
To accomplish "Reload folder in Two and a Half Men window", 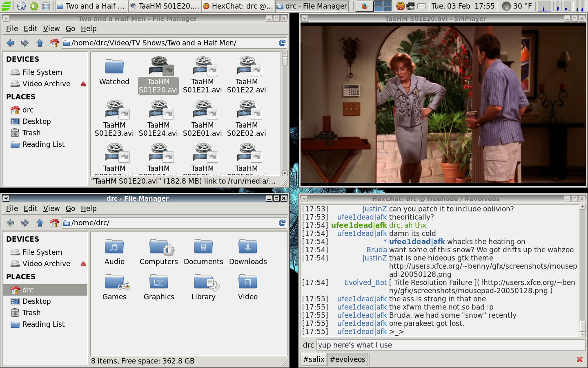I will [282, 43].
